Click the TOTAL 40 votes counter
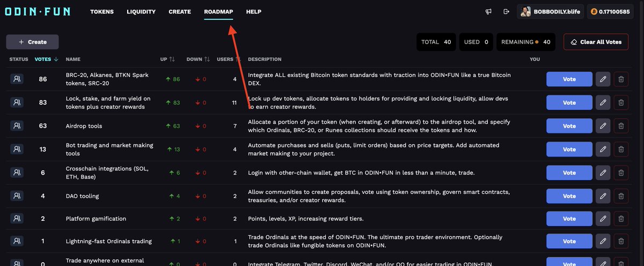This screenshot has height=266, width=644. (x=436, y=42)
